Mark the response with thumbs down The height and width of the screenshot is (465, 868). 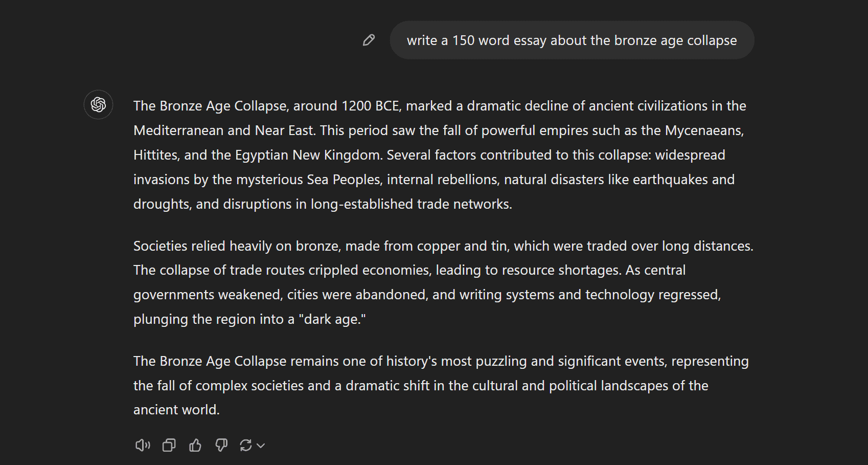221,446
